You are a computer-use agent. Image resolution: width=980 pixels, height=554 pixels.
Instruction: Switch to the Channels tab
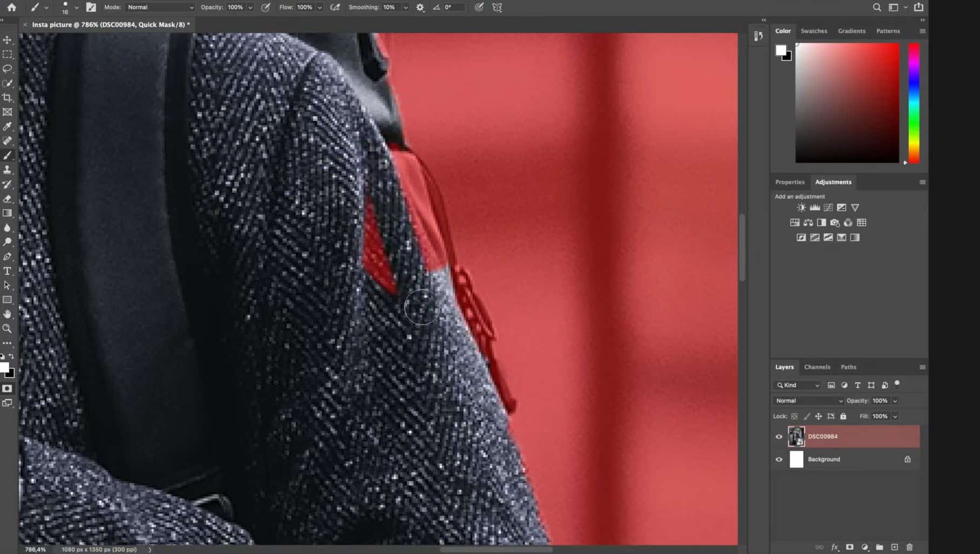click(817, 367)
